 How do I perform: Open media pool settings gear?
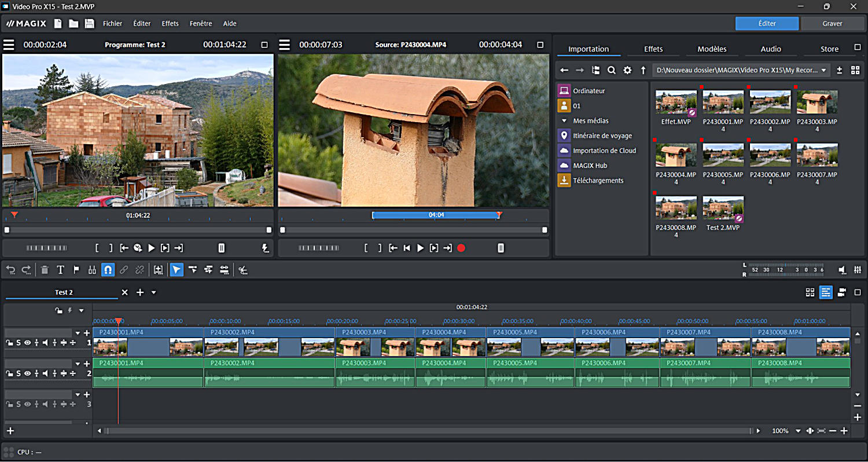coord(627,70)
